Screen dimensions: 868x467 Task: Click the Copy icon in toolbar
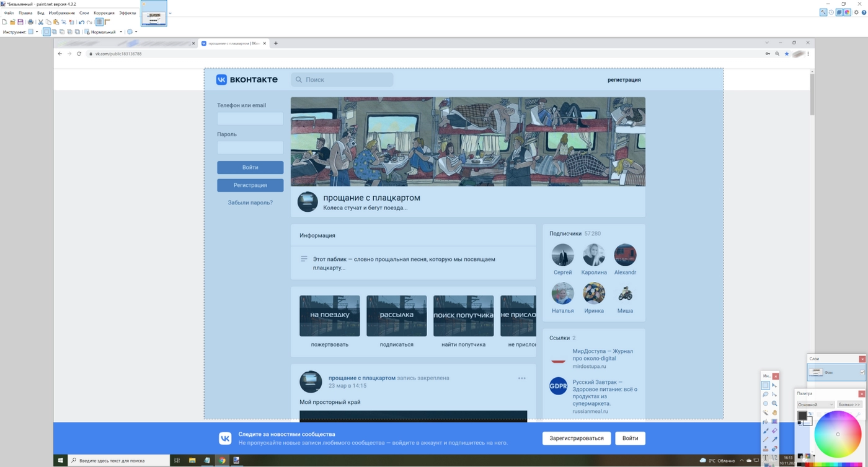pos(48,22)
